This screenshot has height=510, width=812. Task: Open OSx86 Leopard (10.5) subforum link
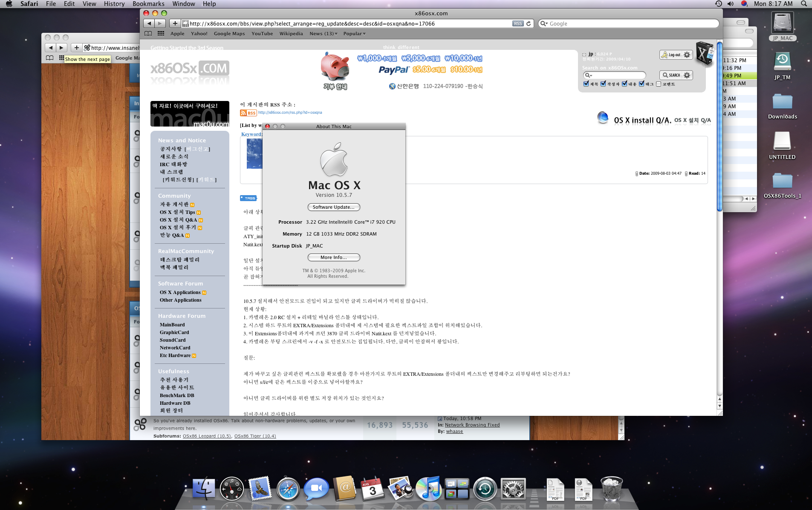tap(207, 436)
